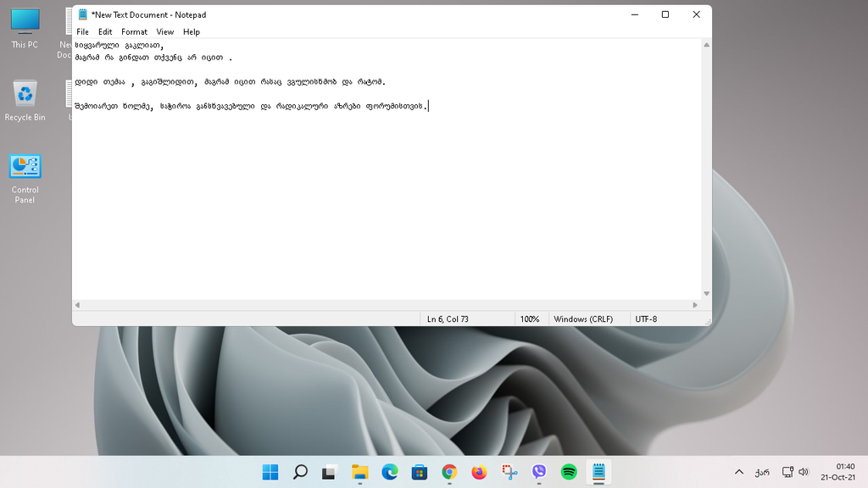The width and height of the screenshot is (868, 488).
Task: Launch Google Chrome from taskbar
Action: tap(449, 472)
